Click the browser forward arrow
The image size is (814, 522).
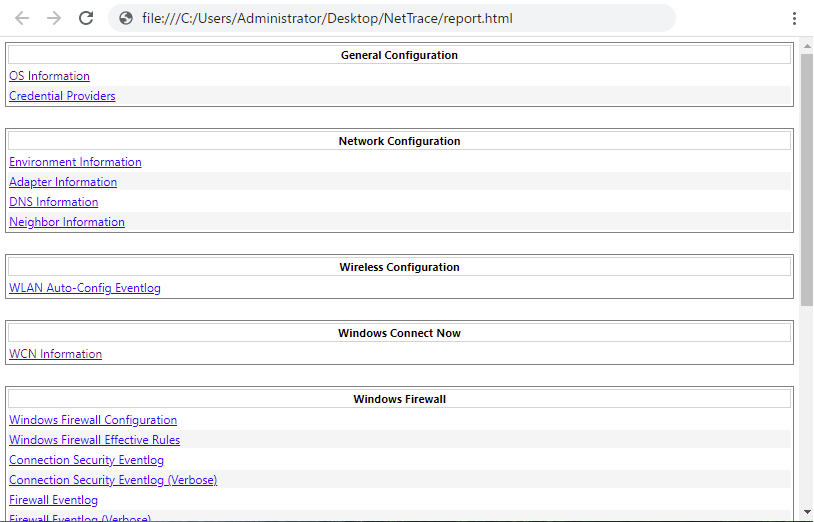pyautogui.click(x=53, y=18)
